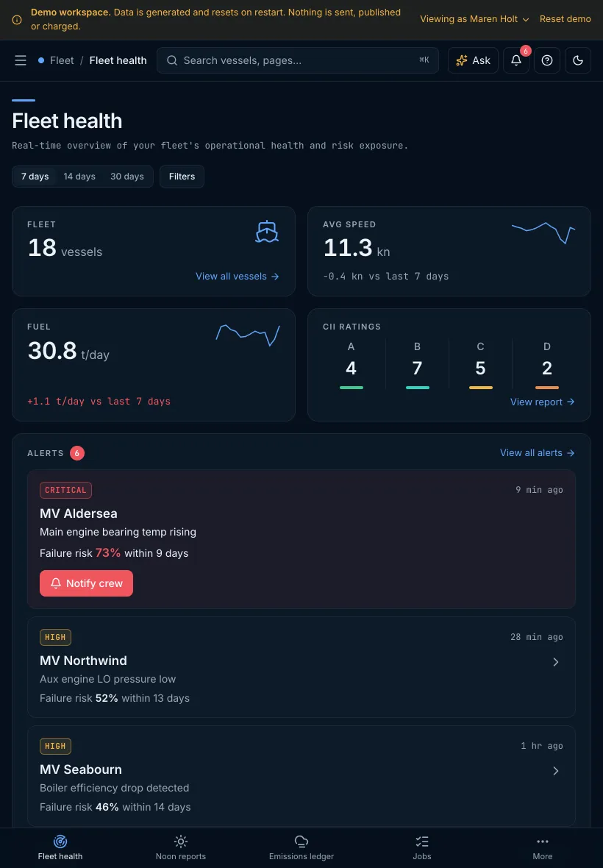603x868 pixels.
Task: Select CII rating D count
Action: tap(547, 368)
